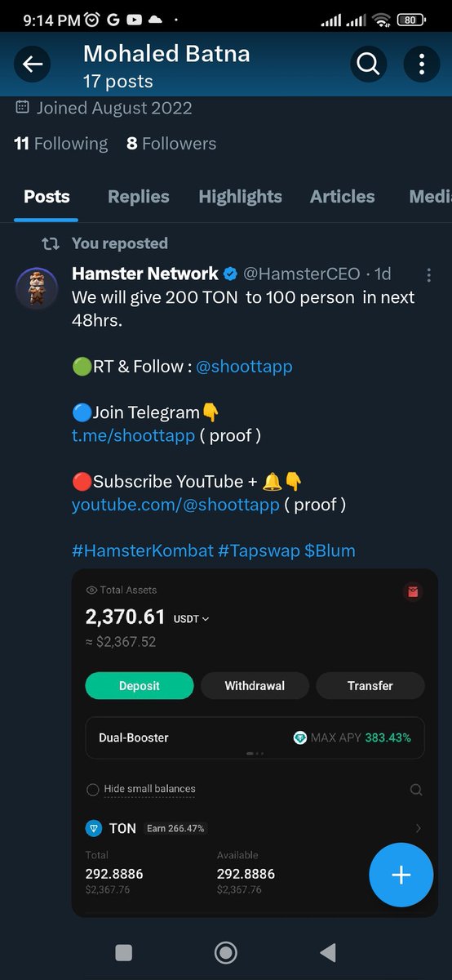Expand the USDT currency dropdown
This screenshot has height=980, width=452.
192,619
